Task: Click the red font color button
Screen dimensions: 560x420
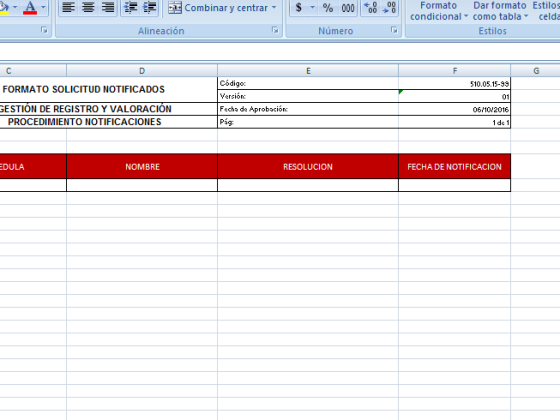Action: point(30,8)
